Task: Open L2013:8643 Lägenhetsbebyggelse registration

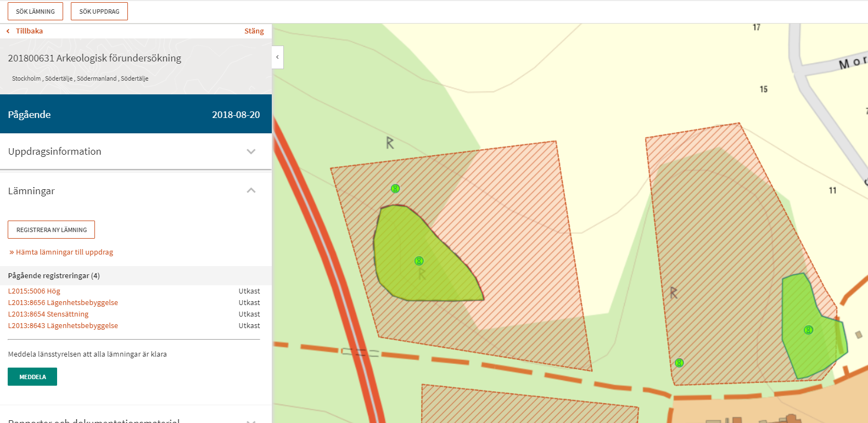Action: click(x=63, y=325)
